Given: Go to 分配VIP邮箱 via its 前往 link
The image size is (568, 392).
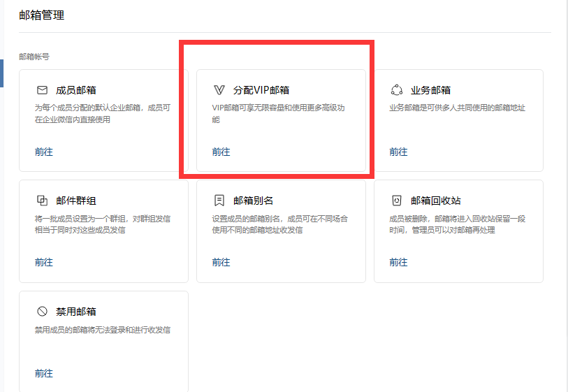Looking at the screenshot, I should coord(221,152).
